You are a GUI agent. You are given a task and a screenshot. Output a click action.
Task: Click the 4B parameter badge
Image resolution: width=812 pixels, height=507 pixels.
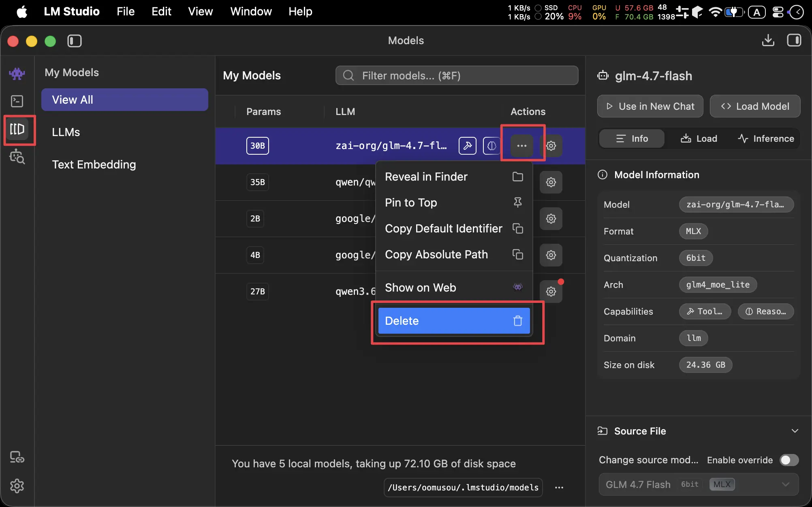point(255,255)
